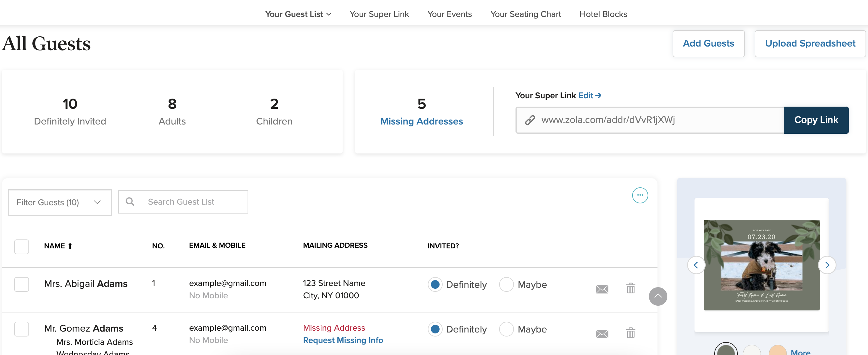This screenshot has width=868, height=355.
Task: Click trash icon for Abigail Adams
Action: coord(630,288)
